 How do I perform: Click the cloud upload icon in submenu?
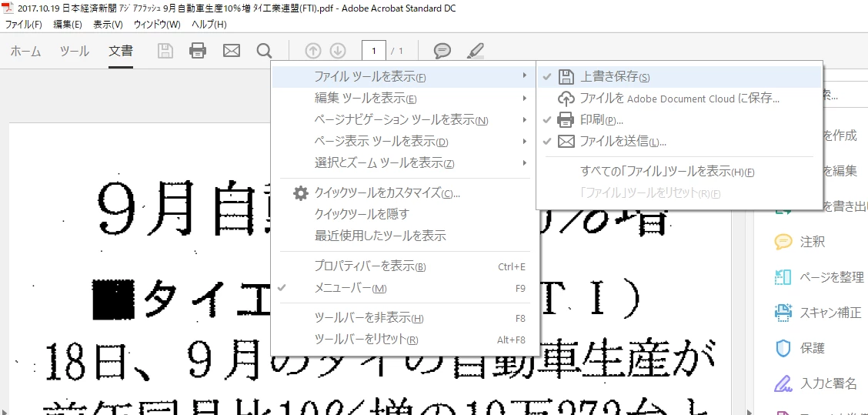[566, 99]
